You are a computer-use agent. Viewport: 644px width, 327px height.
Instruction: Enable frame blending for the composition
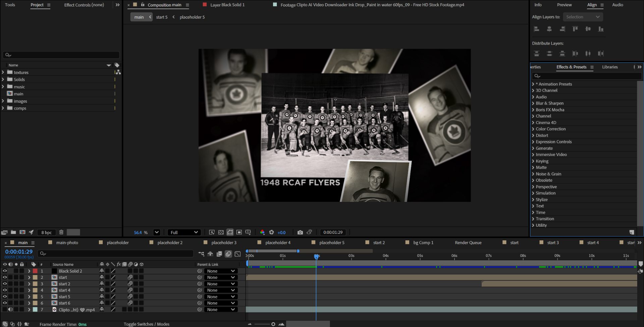pos(219,254)
